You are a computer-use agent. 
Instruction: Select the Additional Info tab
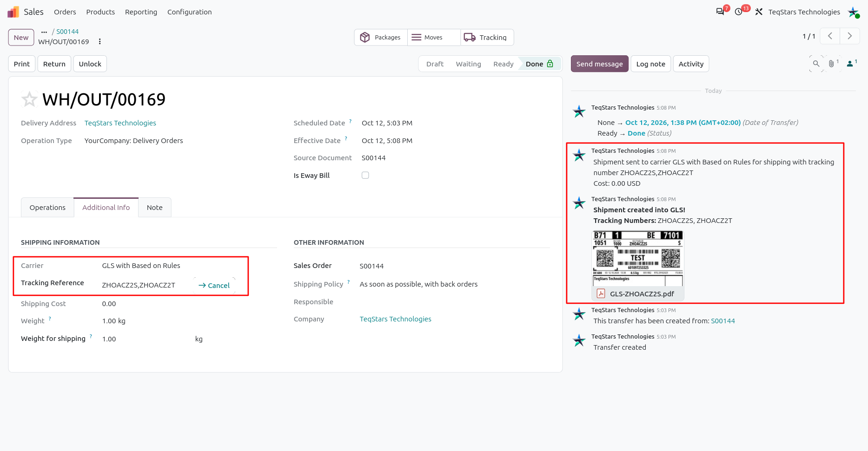pyautogui.click(x=106, y=208)
